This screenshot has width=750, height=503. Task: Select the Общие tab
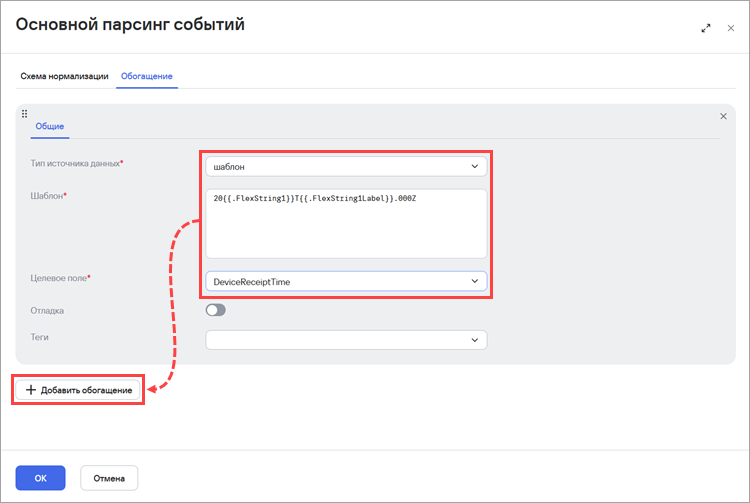[x=50, y=126]
